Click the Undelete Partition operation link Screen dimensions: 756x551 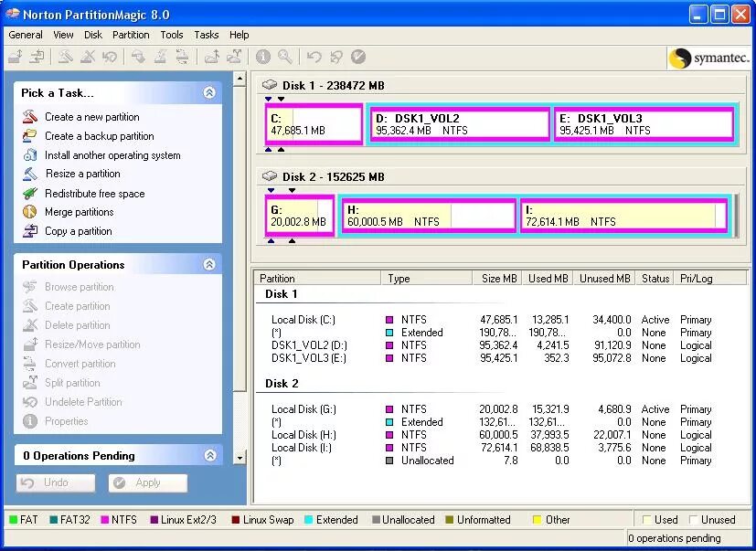[83, 401]
